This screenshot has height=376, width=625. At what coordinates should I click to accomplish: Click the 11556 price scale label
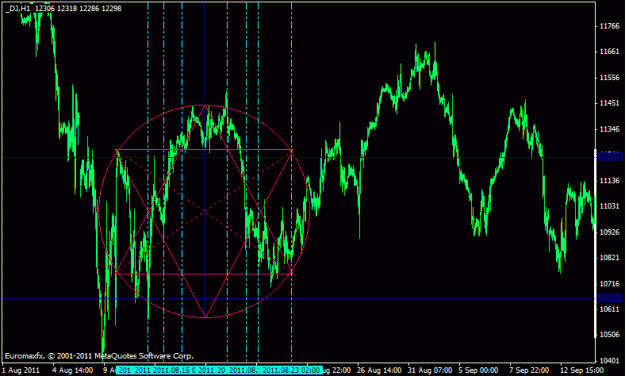[x=610, y=77]
